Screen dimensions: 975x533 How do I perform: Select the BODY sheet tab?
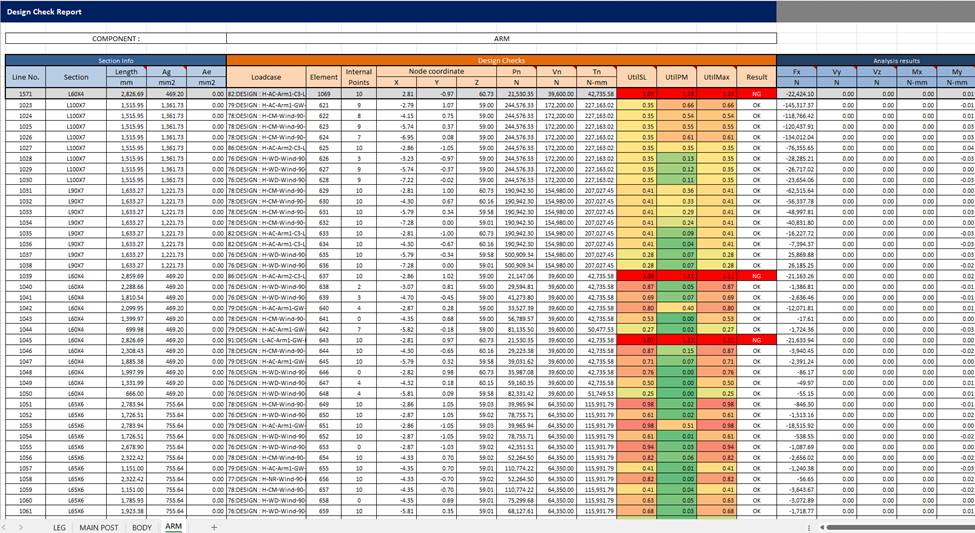pos(142,526)
